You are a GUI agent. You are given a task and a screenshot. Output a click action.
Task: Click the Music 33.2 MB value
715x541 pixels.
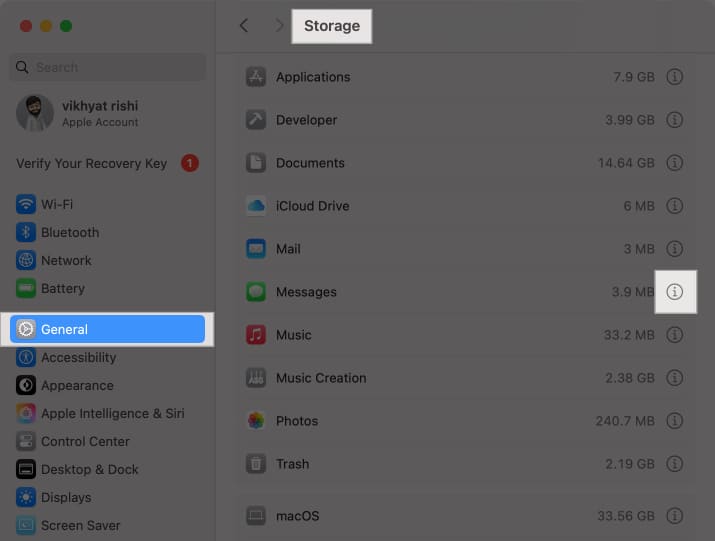coord(629,335)
